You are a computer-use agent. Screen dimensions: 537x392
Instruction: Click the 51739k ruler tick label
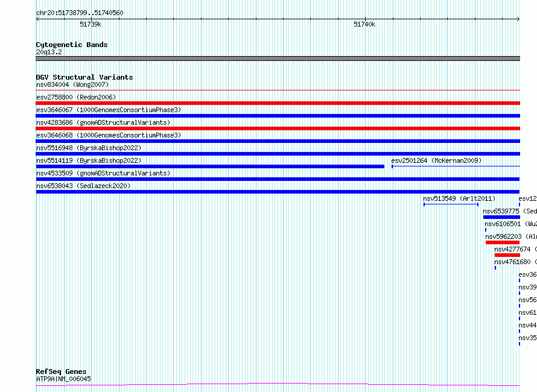[91, 24]
